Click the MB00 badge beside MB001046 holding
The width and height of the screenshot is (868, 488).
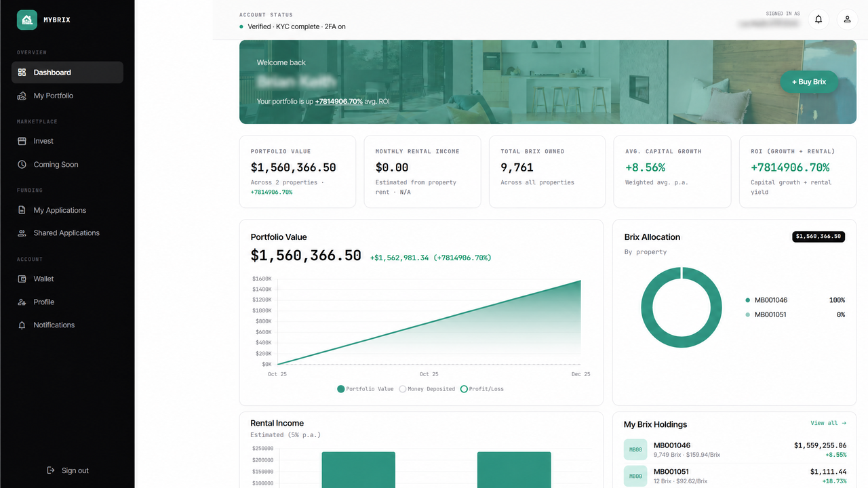pyautogui.click(x=635, y=449)
